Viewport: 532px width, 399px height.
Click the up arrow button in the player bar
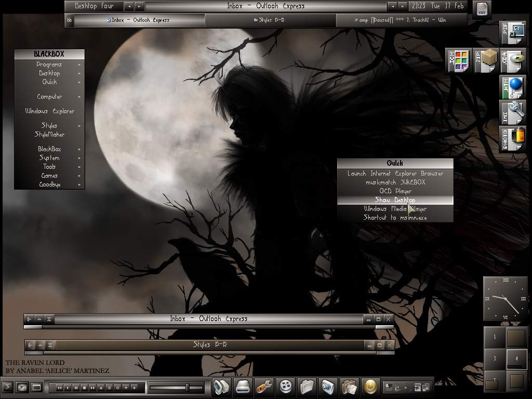pyautogui.click(x=126, y=388)
